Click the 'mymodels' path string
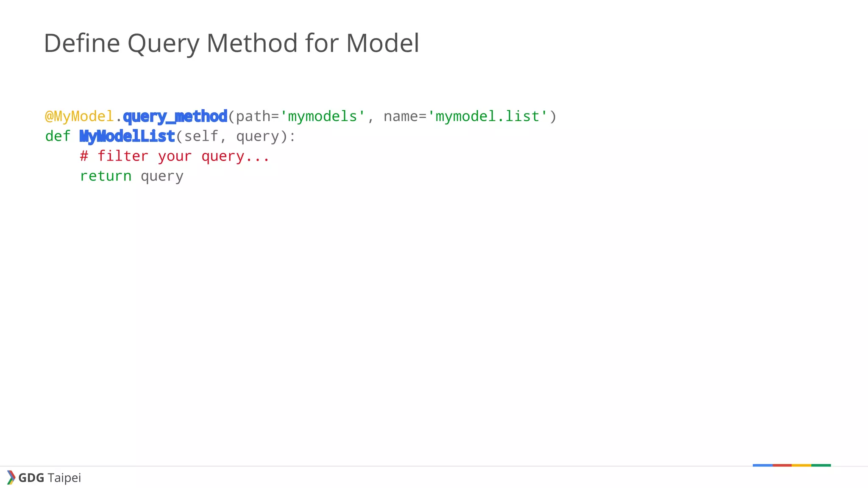The image size is (868, 488). click(x=323, y=116)
